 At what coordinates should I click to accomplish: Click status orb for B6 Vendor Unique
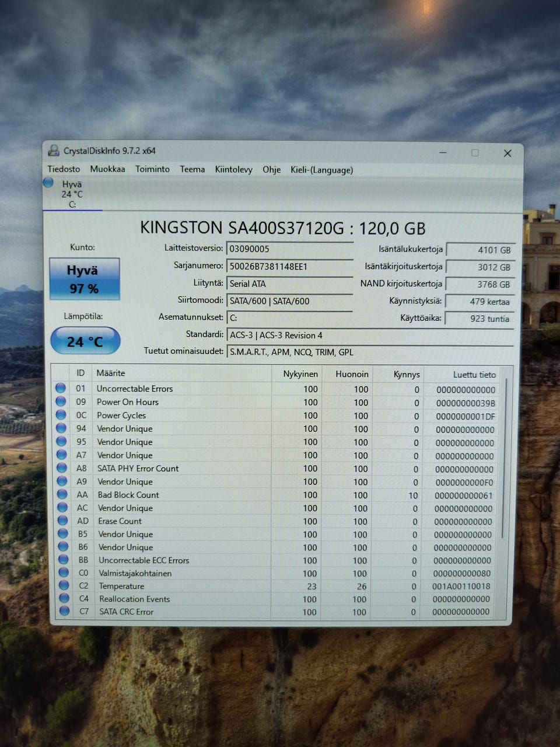pyautogui.click(x=64, y=547)
